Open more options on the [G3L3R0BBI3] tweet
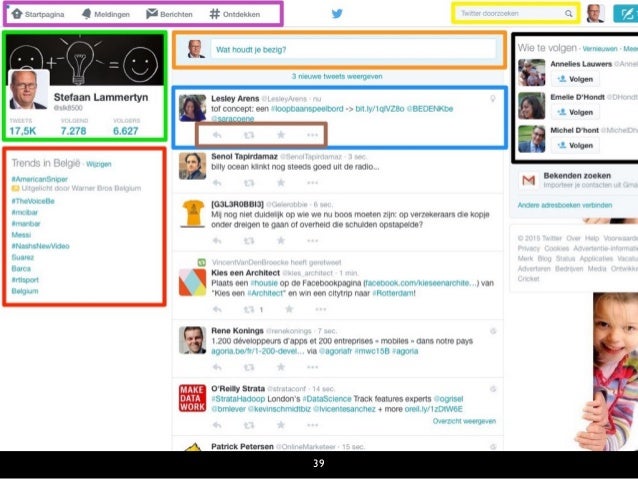 pyautogui.click(x=312, y=241)
